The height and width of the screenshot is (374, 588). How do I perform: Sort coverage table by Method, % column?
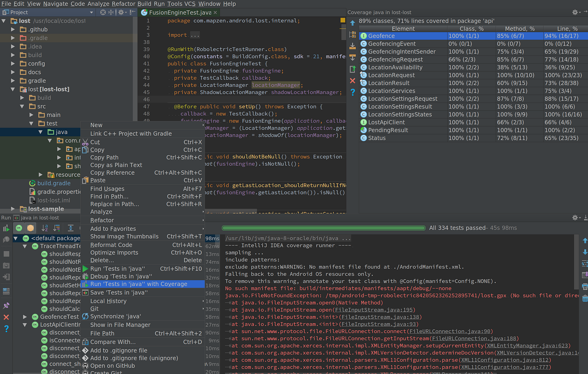pos(519,29)
